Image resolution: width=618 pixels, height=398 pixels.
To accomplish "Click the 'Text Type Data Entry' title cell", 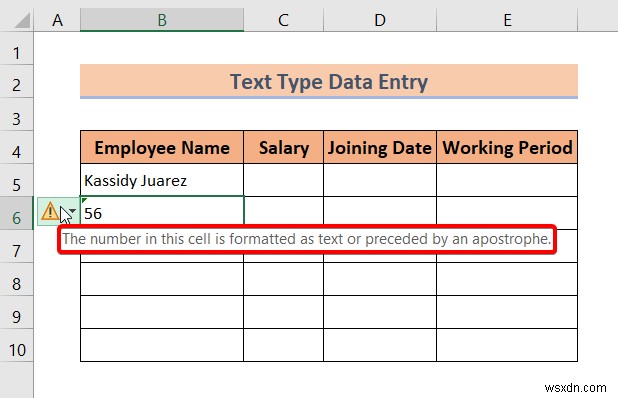I will [x=329, y=81].
